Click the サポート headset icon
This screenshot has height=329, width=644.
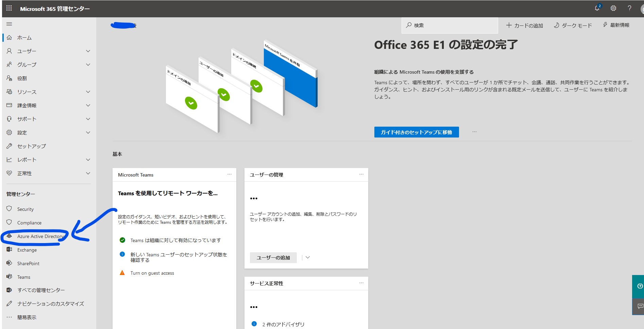pyautogui.click(x=9, y=119)
